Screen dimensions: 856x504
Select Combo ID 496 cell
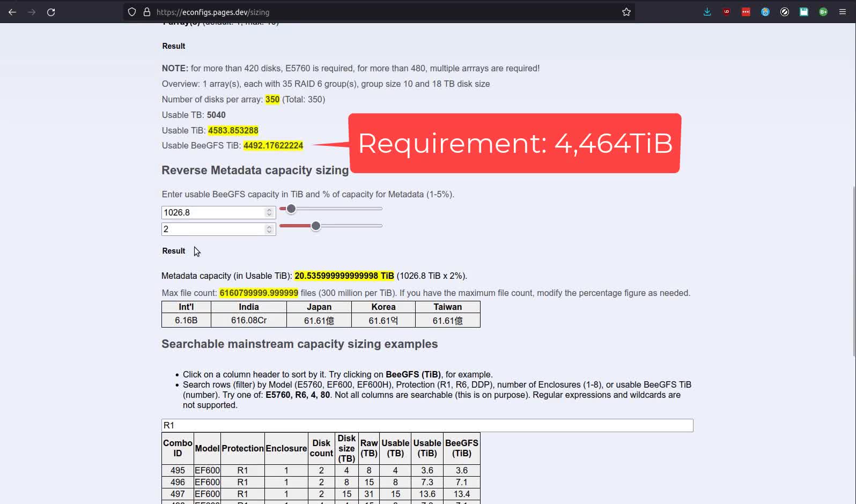[x=178, y=482]
